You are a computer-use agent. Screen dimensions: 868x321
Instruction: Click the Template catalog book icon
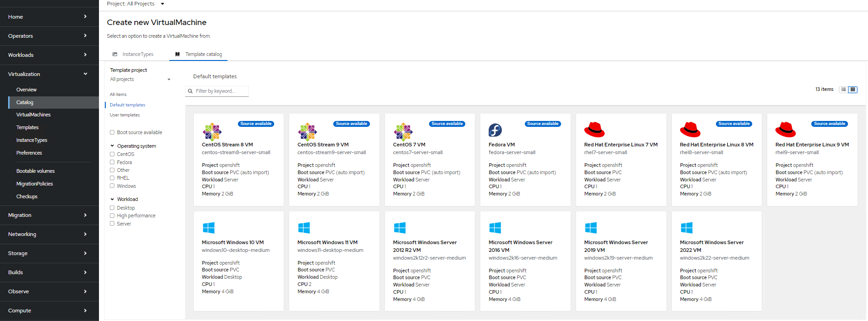[178, 54]
